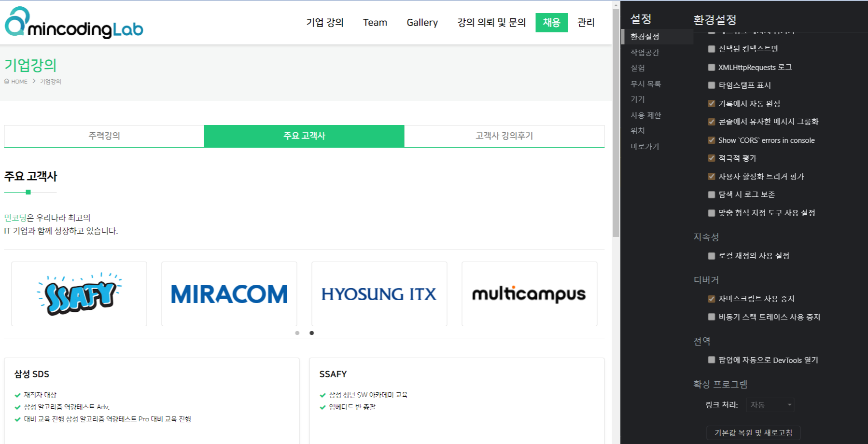Click the green 채용 button
The image size is (868, 444).
click(551, 23)
